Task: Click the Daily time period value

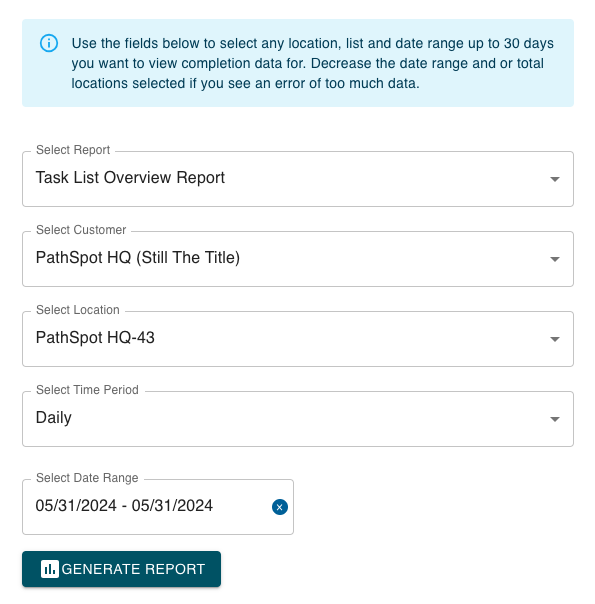Action: click(54, 418)
